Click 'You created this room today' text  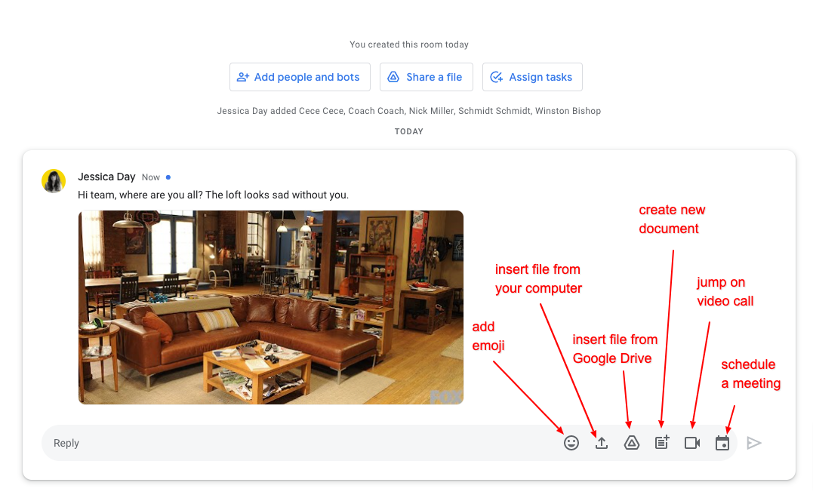coord(409,45)
